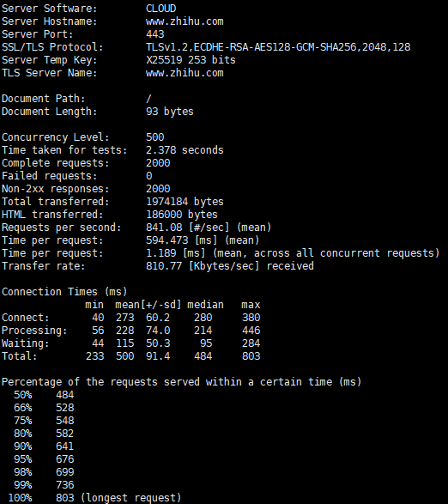The width and height of the screenshot is (448, 504).
Task: Click the Connection Times (ms) heading
Action: pos(64,292)
